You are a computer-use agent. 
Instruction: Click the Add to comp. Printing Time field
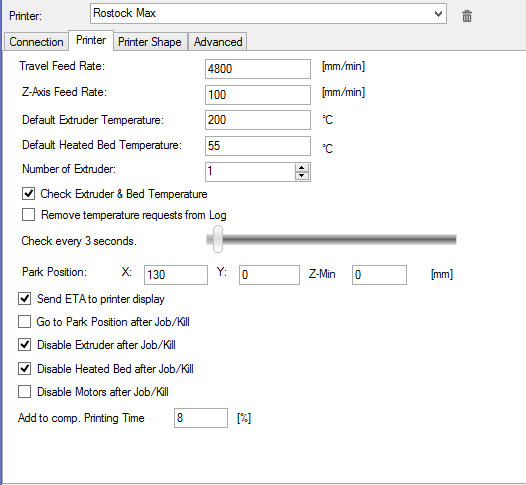coord(201,418)
